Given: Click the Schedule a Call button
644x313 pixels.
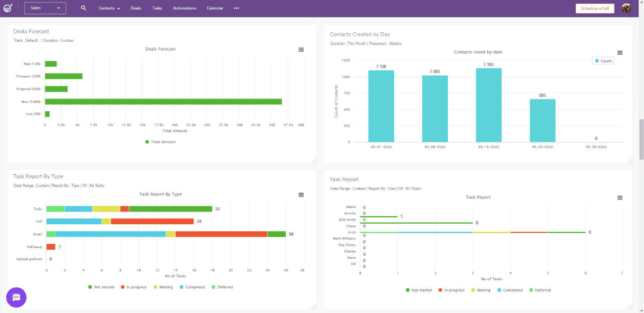Looking at the screenshot, I should point(595,8).
